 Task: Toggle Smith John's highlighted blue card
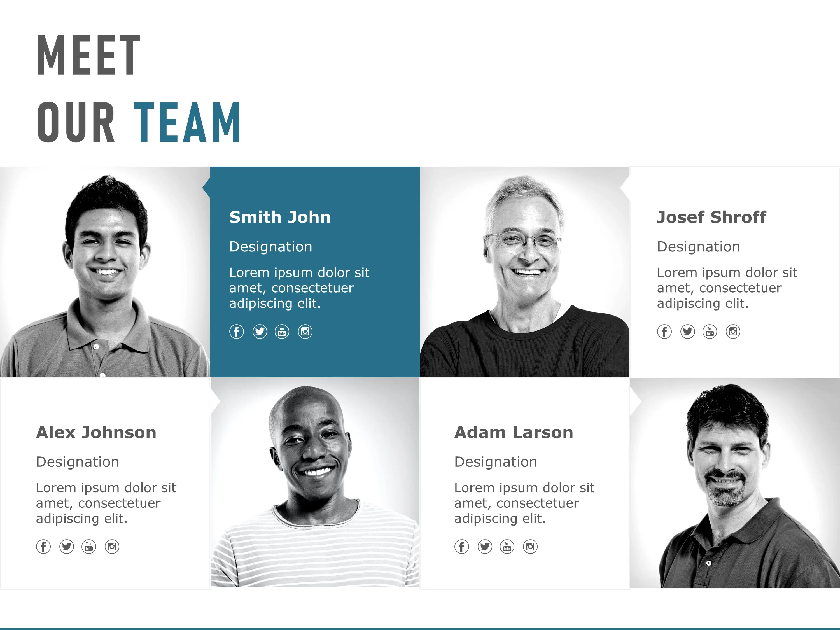pos(315,275)
